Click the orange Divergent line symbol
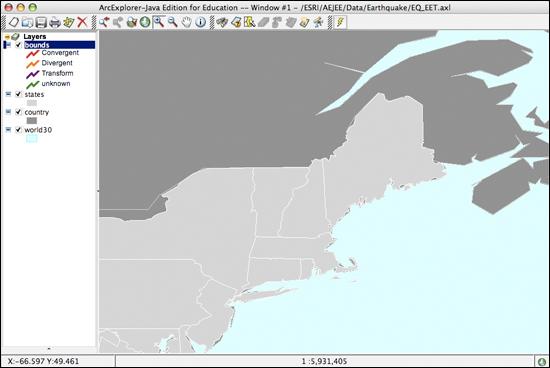 [33, 64]
